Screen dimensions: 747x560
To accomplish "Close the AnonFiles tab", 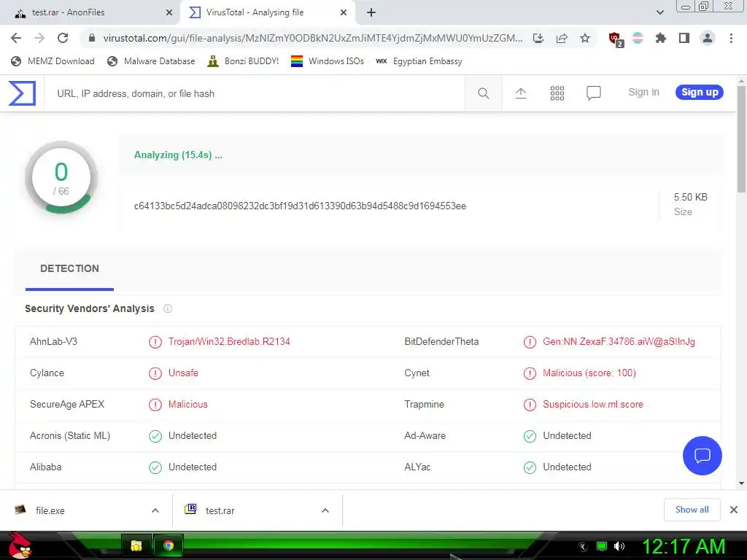I will 169,13.
